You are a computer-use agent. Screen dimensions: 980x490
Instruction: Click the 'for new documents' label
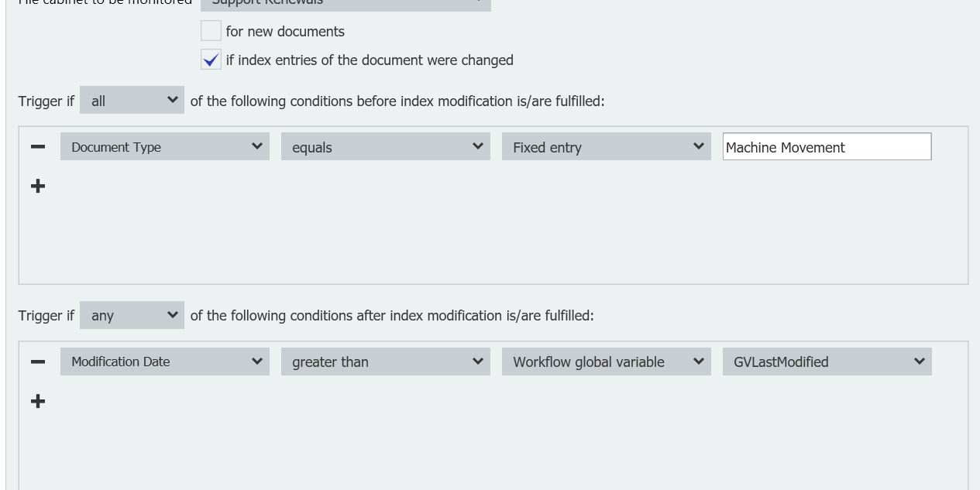tap(285, 32)
